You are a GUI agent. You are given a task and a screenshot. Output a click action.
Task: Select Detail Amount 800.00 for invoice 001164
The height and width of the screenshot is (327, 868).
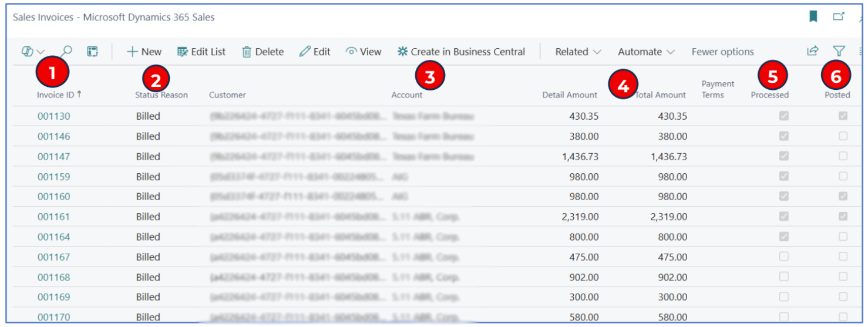[584, 237]
